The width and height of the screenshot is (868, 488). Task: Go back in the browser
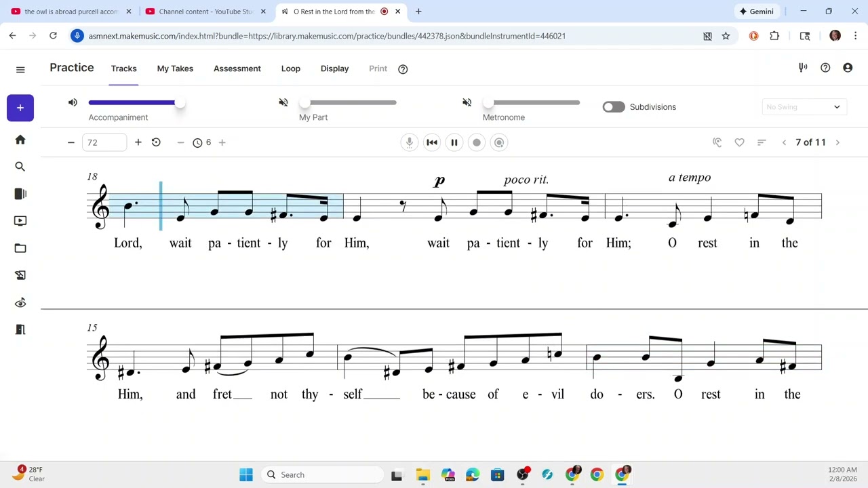click(12, 36)
